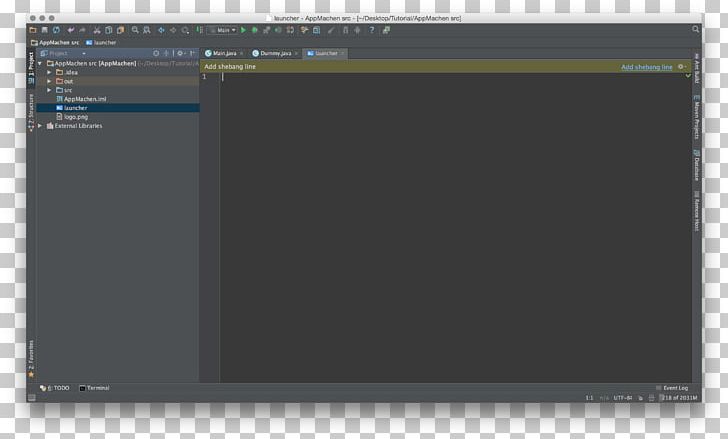The height and width of the screenshot is (439, 728).
Task: Click the Add shebang line link
Action: (646, 67)
